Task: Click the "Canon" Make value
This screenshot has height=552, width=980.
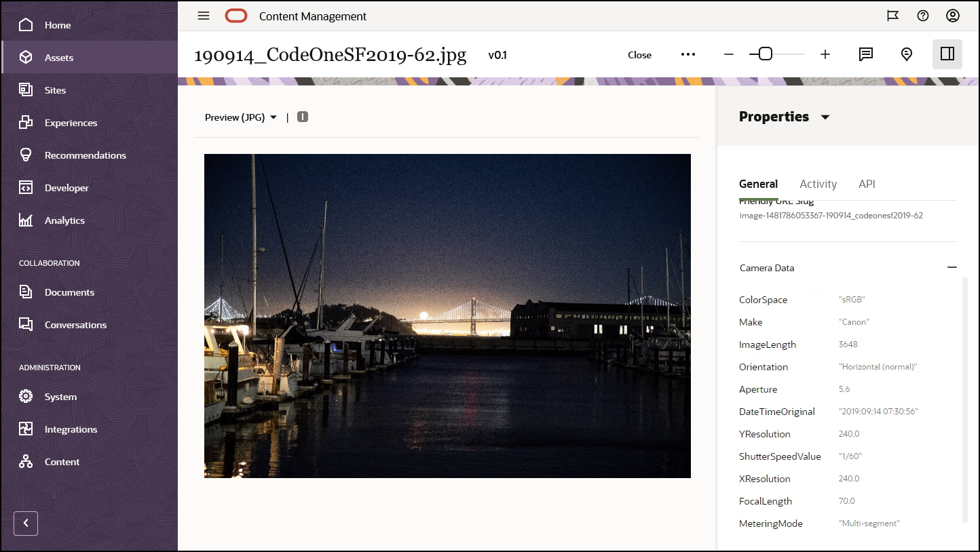Action: click(854, 322)
